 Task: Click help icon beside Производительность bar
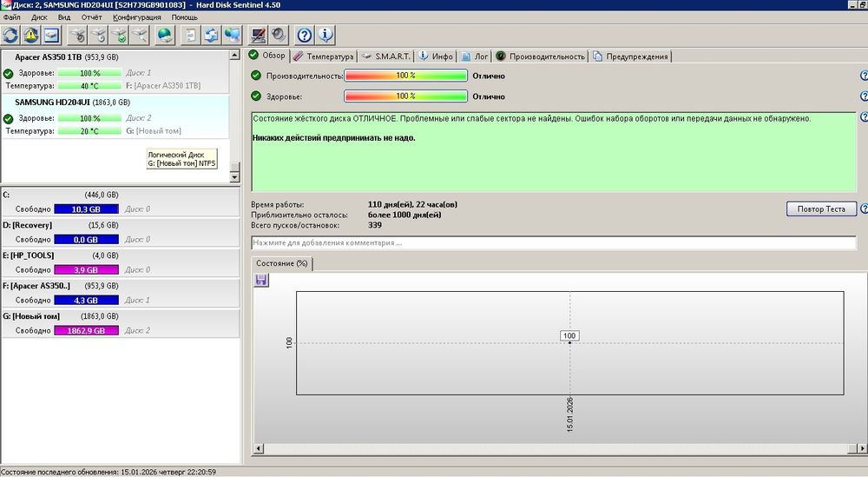pyautogui.click(x=864, y=76)
